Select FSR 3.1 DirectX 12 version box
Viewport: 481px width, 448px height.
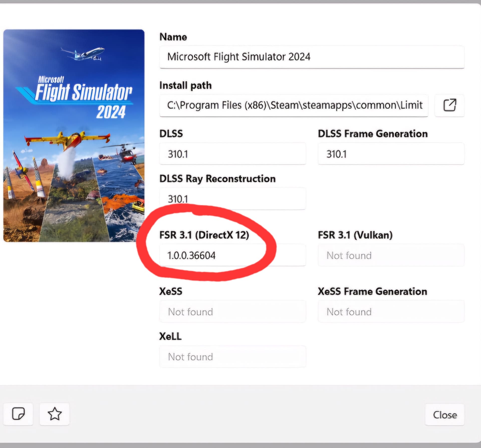coord(232,255)
